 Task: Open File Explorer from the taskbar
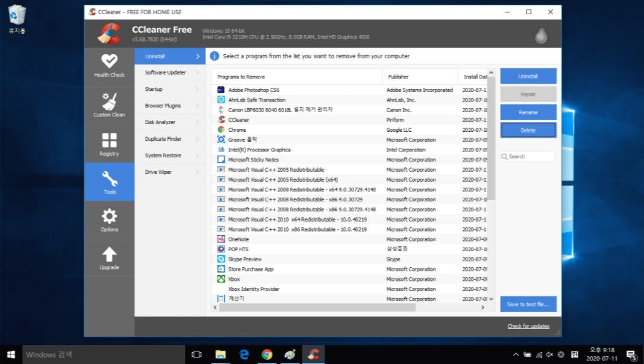tap(221, 354)
